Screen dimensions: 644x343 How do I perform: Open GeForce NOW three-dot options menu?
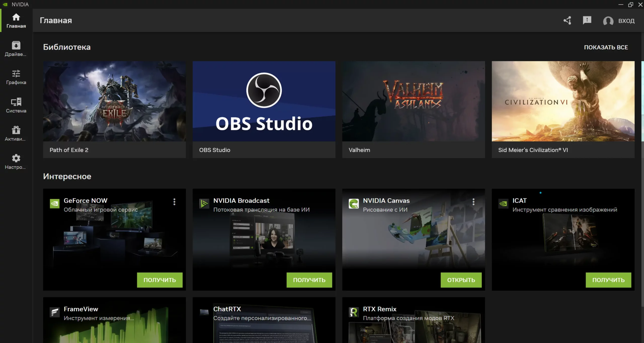click(x=174, y=202)
